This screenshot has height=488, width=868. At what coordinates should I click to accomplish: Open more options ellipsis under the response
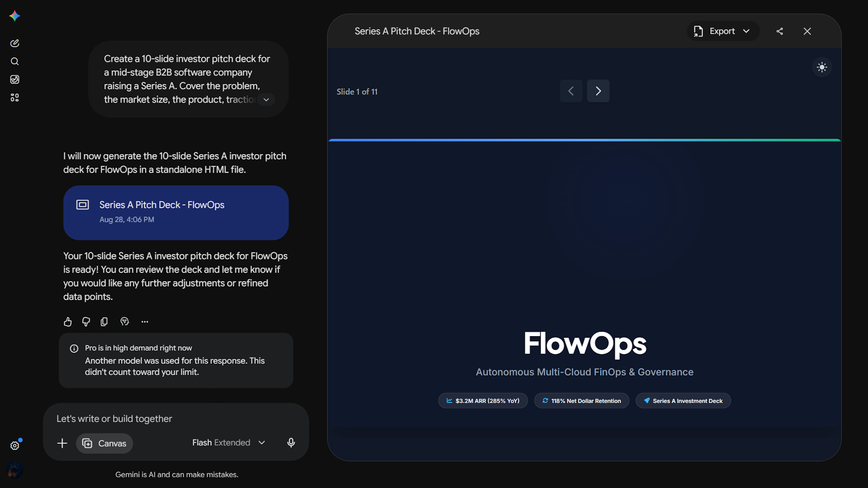pos(145,322)
